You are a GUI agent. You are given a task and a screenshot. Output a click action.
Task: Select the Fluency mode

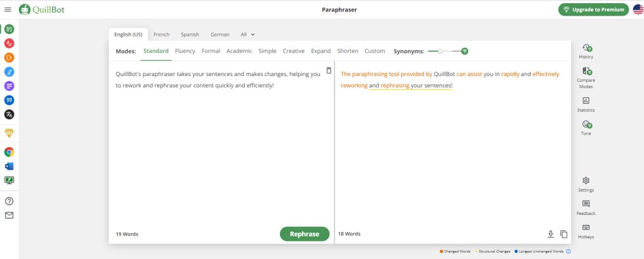185,52
